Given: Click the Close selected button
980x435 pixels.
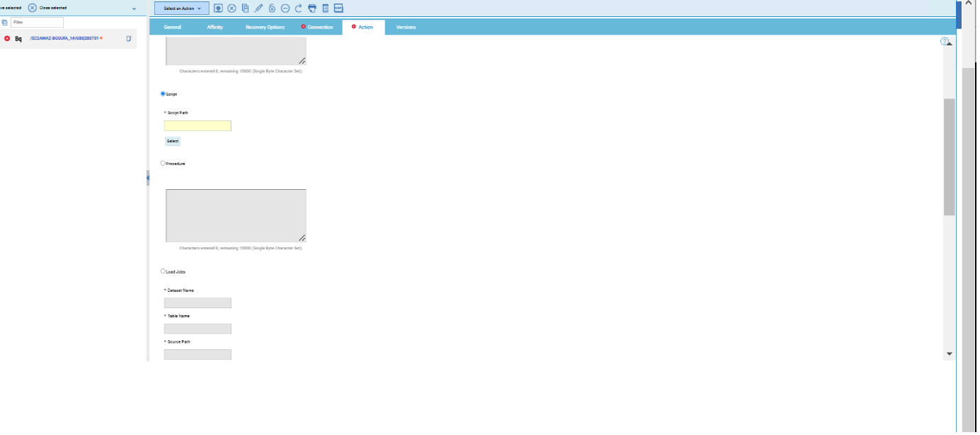Looking at the screenshot, I should pyautogui.click(x=47, y=8).
